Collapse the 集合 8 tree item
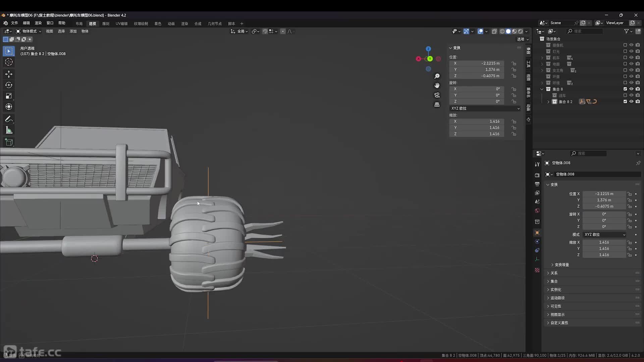 click(542, 89)
